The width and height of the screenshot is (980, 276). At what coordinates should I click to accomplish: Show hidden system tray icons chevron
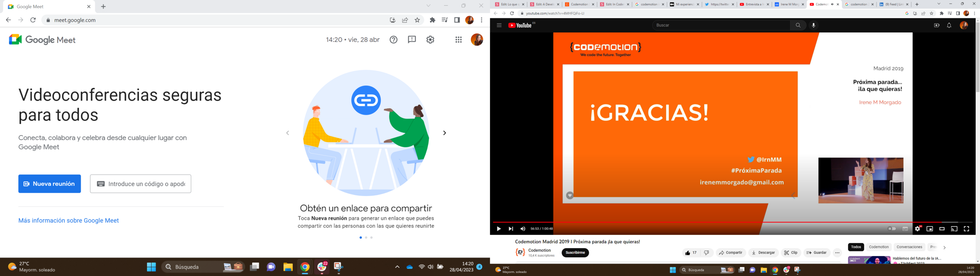point(397,267)
